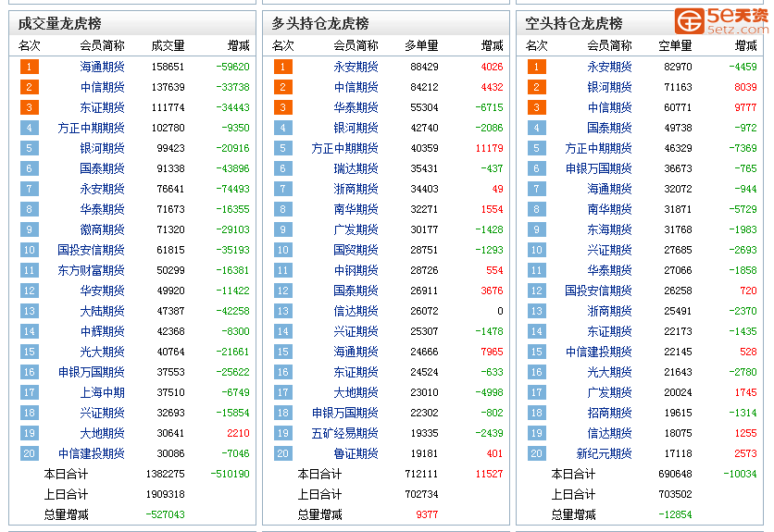Click the 5e天资 logo
The width and height of the screenshot is (774, 532).
(x=721, y=20)
